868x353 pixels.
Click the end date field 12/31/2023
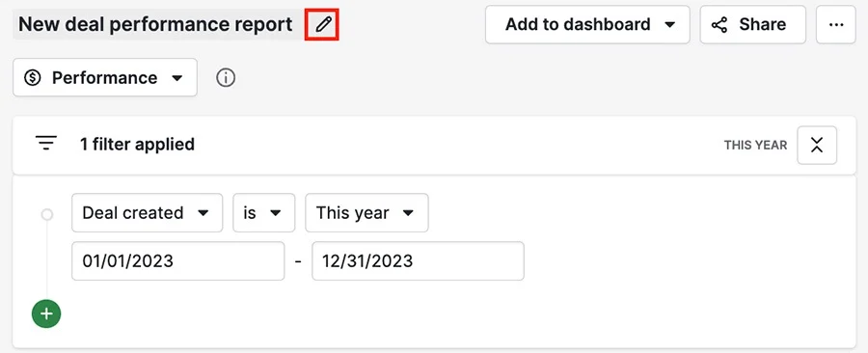418,260
